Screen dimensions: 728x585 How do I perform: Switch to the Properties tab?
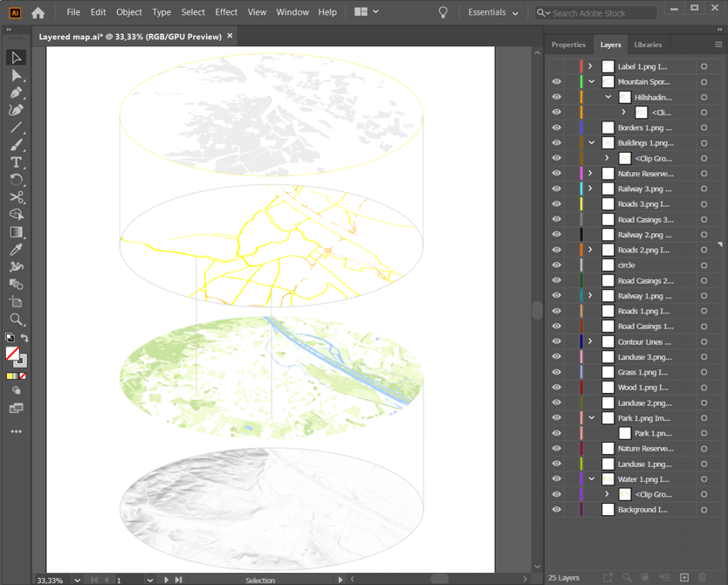tap(568, 45)
